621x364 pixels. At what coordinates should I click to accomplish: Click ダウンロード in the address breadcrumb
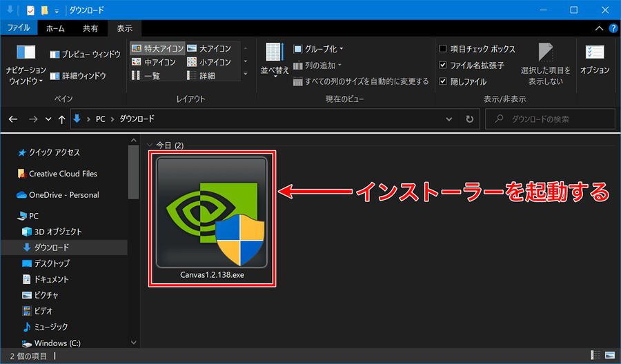click(137, 119)
